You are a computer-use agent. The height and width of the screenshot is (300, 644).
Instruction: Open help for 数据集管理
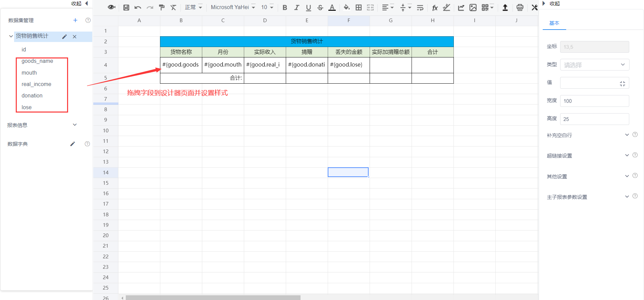88,20
